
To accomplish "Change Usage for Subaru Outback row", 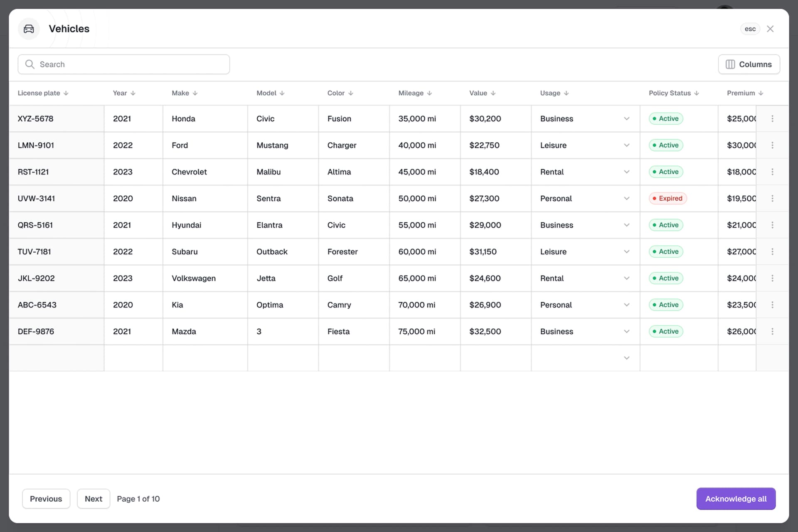I will (626, 251).
